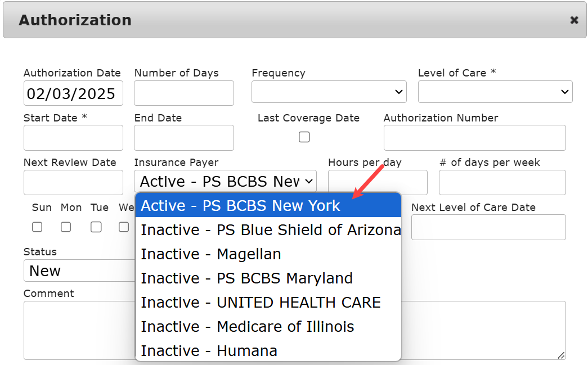This screenshot has height=365, width=588.
Task: Click the Start Date input
Action: 73,138
